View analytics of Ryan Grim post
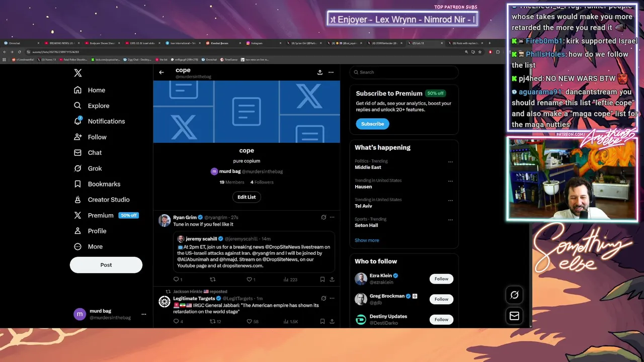This screenshot has width=644, height=362. click(x=290, y=280)
